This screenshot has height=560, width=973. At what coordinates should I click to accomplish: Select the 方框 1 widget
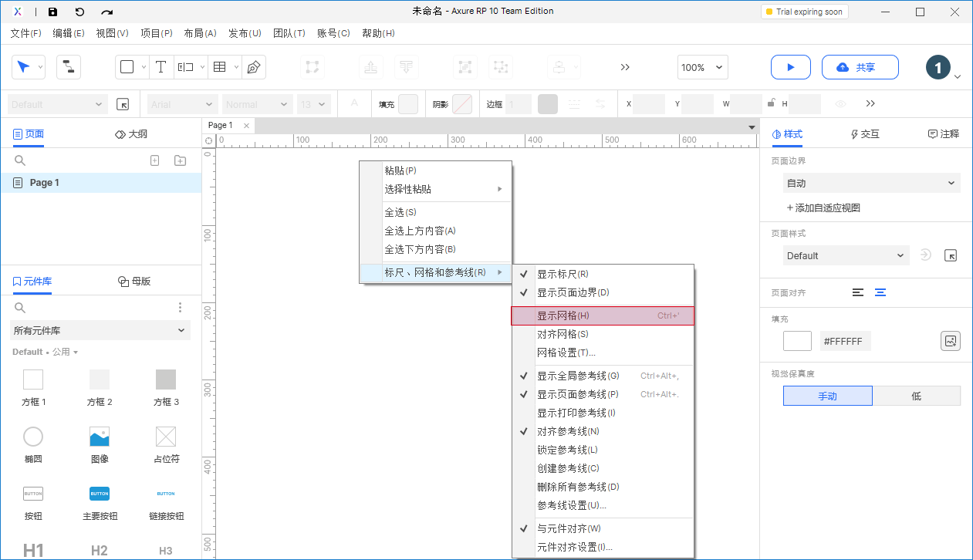[x=33, y=388]
